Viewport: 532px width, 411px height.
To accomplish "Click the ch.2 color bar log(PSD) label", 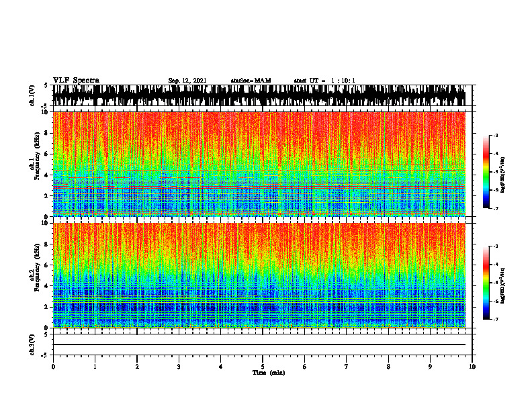I will point(503,285).
